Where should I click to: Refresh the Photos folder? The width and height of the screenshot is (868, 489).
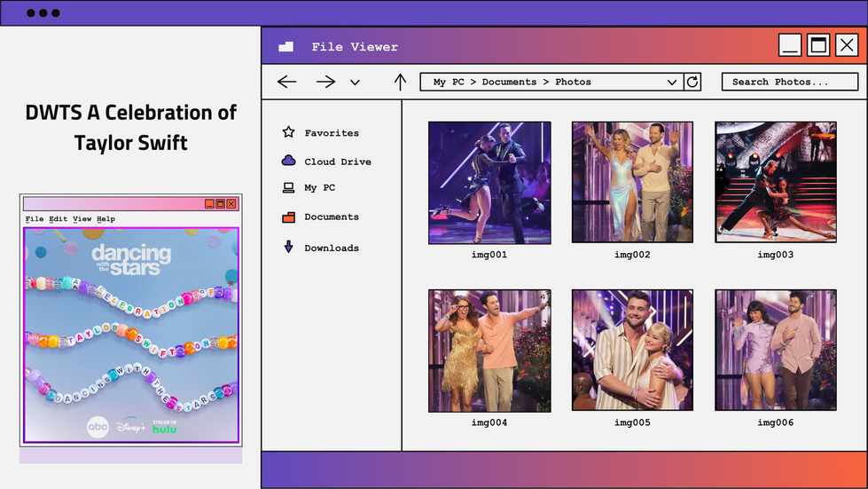692,82
